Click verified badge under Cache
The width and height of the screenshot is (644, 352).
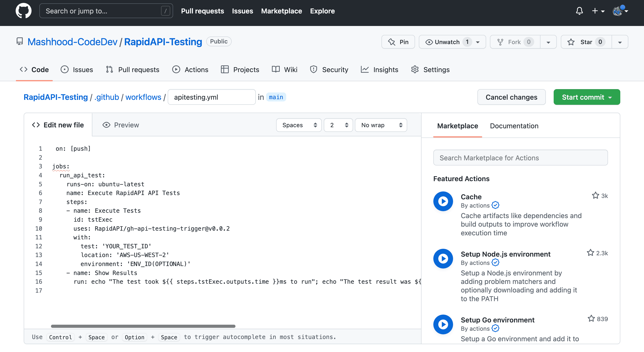coord(495,205)
